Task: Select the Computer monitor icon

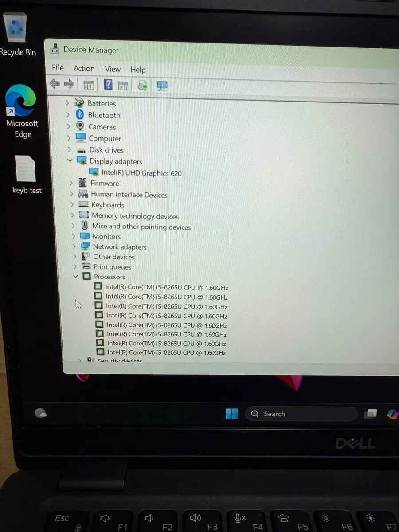Action: pyautogui.click(x=81, y=137)
